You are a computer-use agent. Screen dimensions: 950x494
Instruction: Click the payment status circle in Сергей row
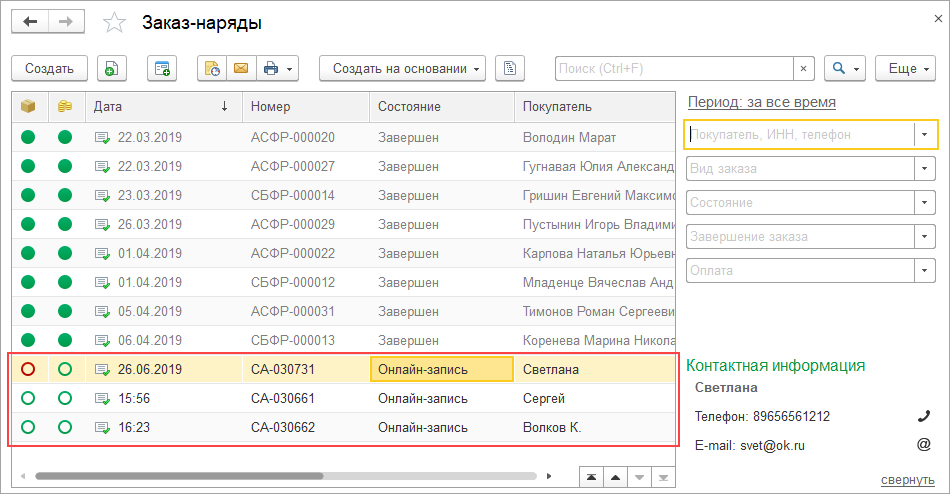pos(65,398)
